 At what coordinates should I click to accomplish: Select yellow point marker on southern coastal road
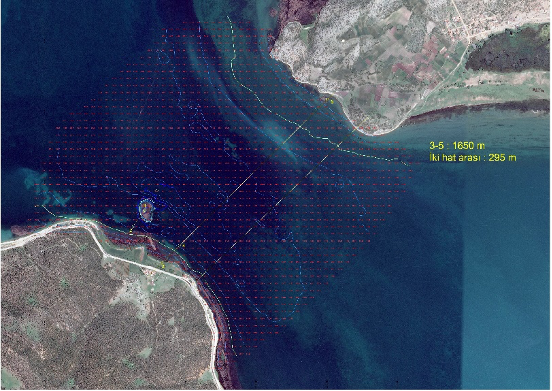[163, 264]
